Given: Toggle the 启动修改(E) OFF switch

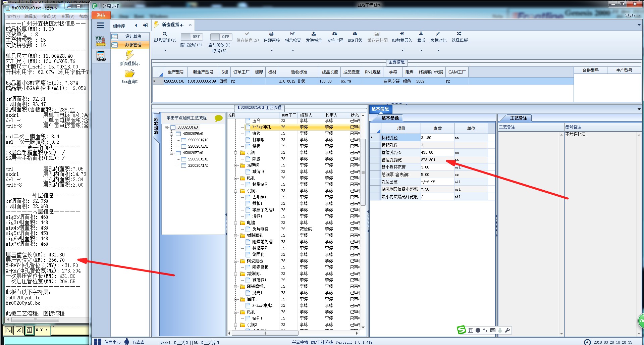Looking at the screenshot, I should coord(221,37).
